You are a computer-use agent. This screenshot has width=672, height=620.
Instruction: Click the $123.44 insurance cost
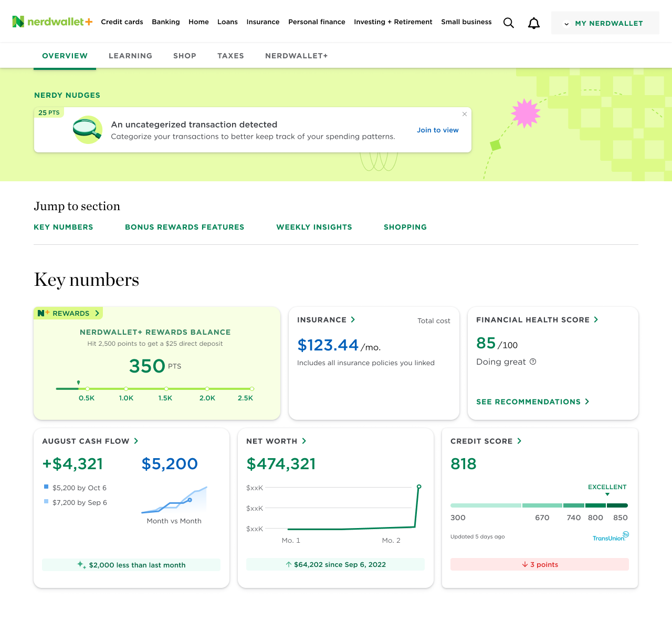click(x=328, y=345)
